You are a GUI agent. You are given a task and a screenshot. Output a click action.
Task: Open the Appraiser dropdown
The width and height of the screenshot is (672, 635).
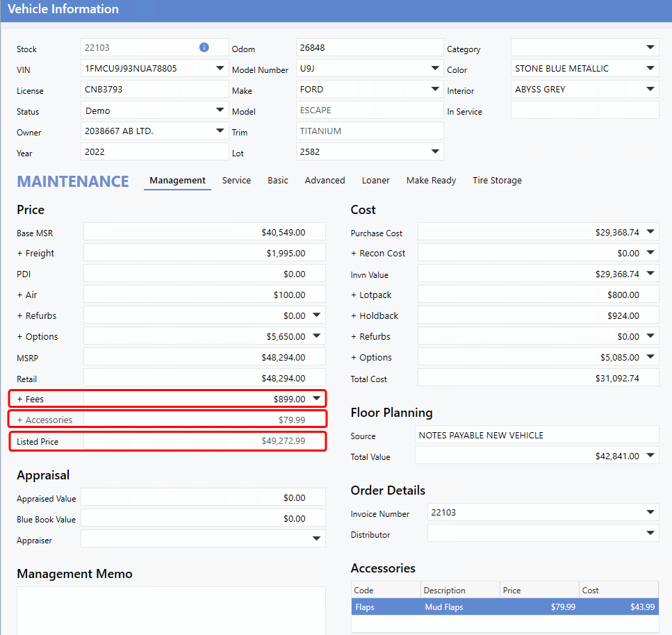[317, 538]
